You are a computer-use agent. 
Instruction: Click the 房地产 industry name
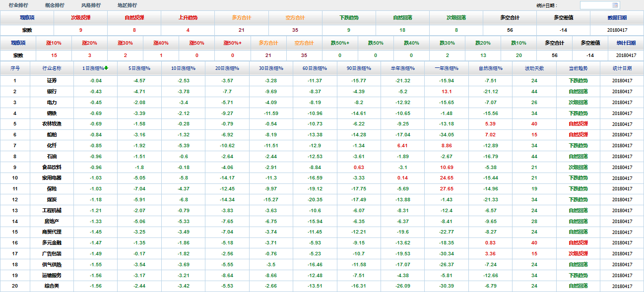(52, 221)
